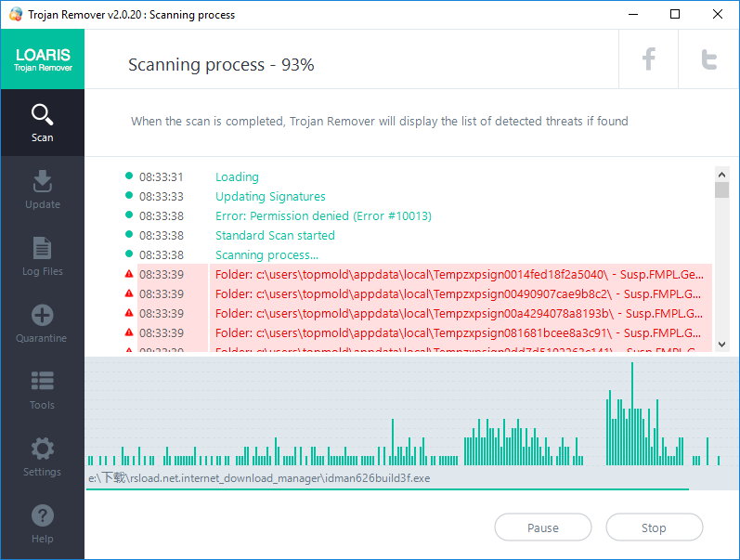Open the Scan section in sidebar

click(43, 124)
